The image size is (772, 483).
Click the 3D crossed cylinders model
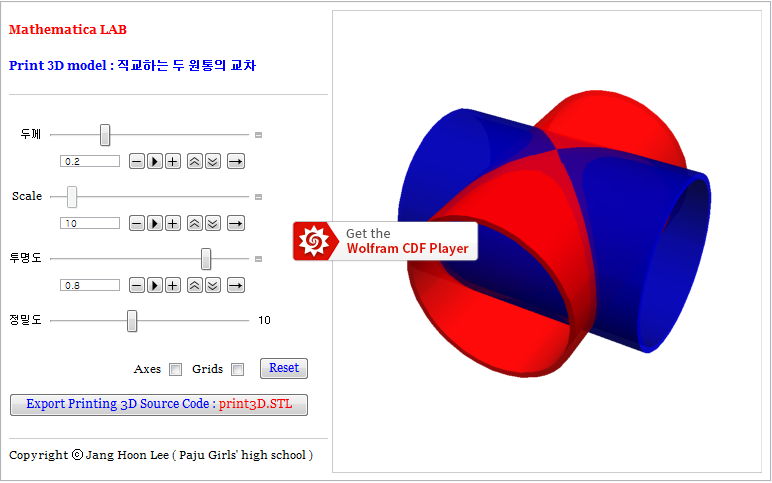pyautogui.click(x=554, y=234)
